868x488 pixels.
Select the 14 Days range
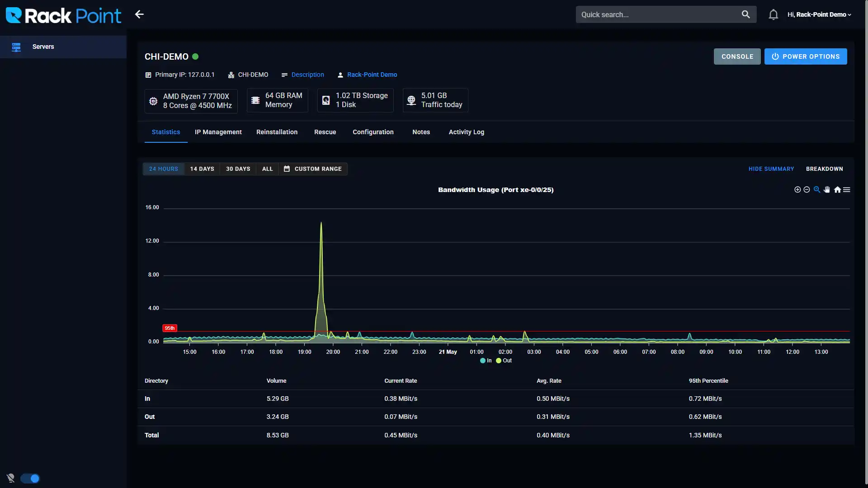point(202,169)
